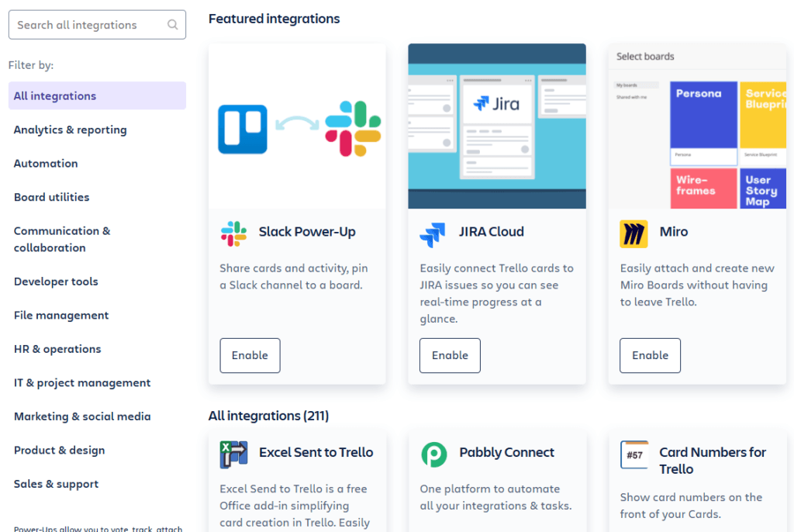The height and width of the screenshot is (532, 794).
Task: Click the User Story Map tile
Action: 763,188
